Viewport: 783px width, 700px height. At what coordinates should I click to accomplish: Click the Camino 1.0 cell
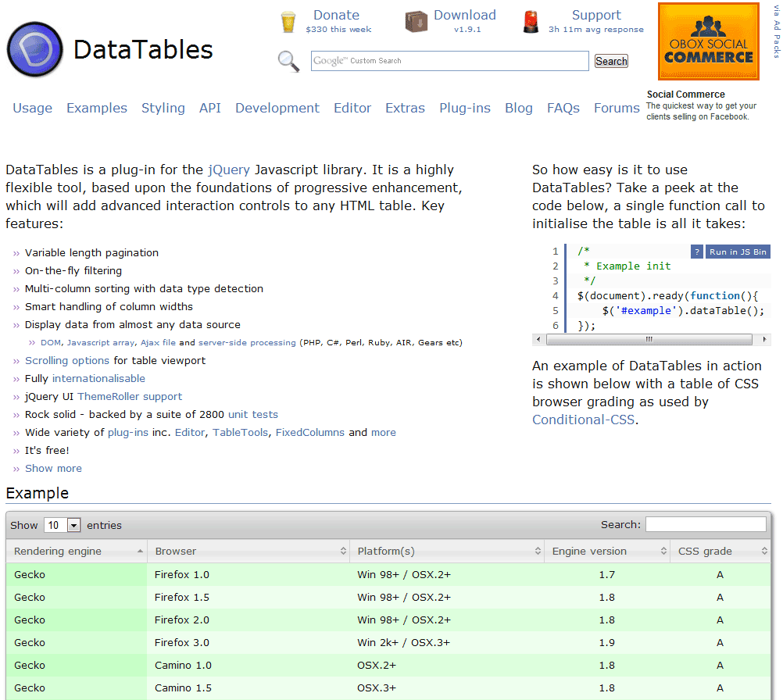pos(248,665)
